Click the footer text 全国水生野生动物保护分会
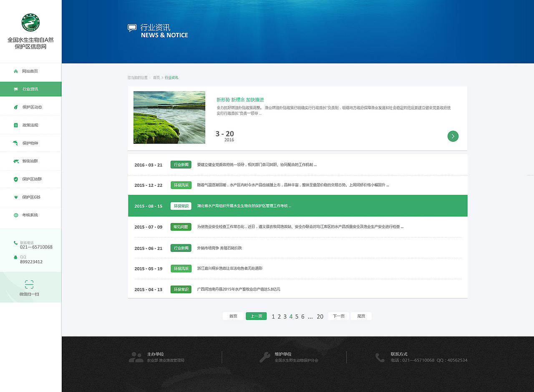This screenshot has height=392, width=534. click(x=296, y=360)
